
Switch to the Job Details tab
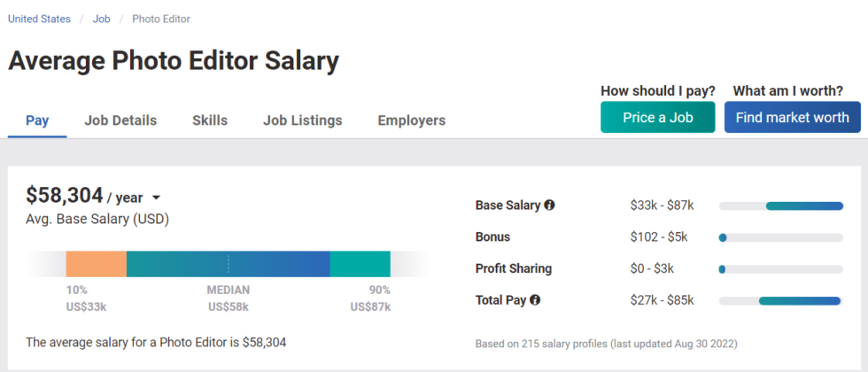[120, 120]
